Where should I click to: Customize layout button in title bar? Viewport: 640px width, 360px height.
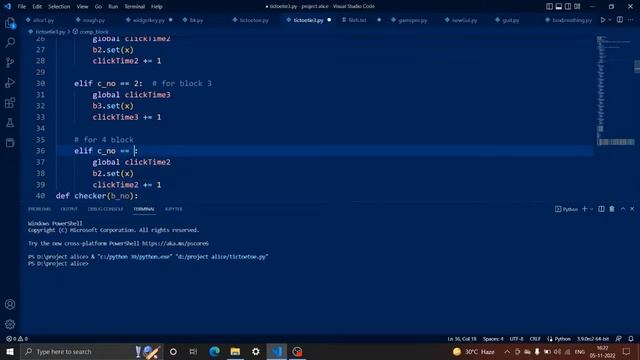tap(577, 7)
